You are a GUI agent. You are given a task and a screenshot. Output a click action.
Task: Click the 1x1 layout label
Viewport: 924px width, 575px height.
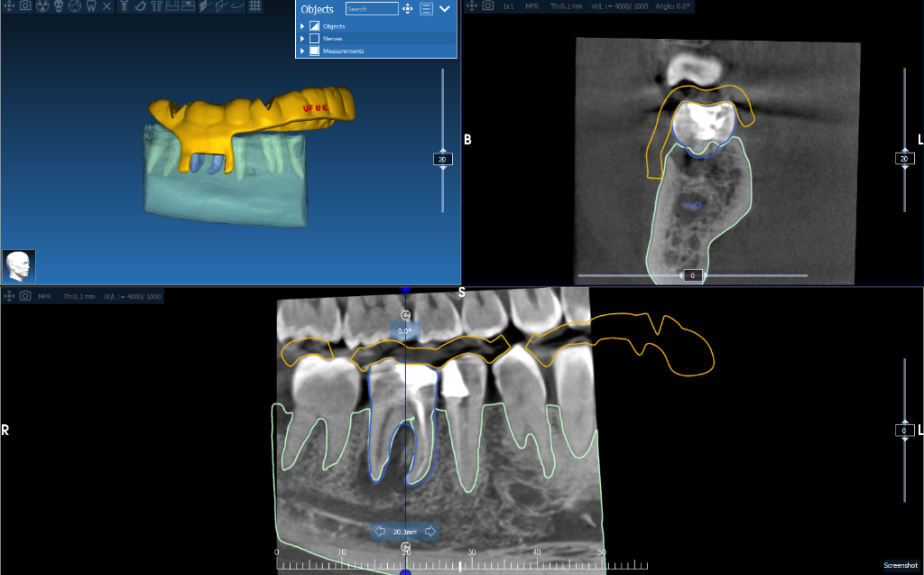coord(508,6)
